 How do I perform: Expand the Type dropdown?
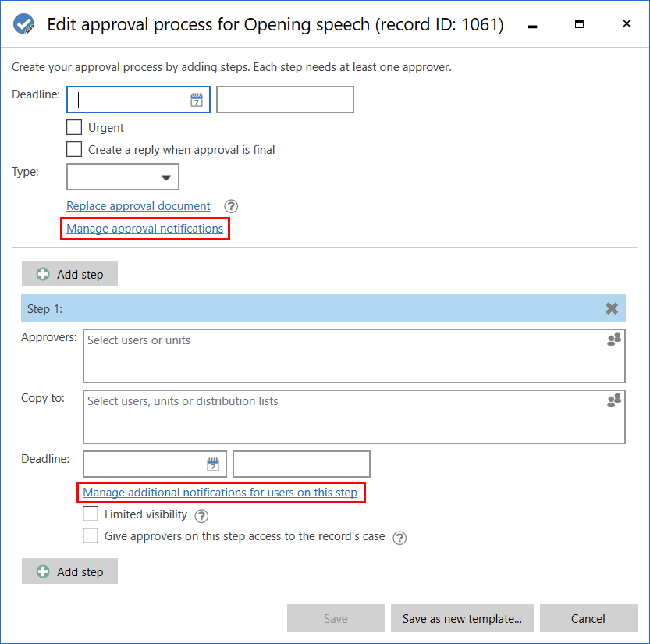click(123, 177)
